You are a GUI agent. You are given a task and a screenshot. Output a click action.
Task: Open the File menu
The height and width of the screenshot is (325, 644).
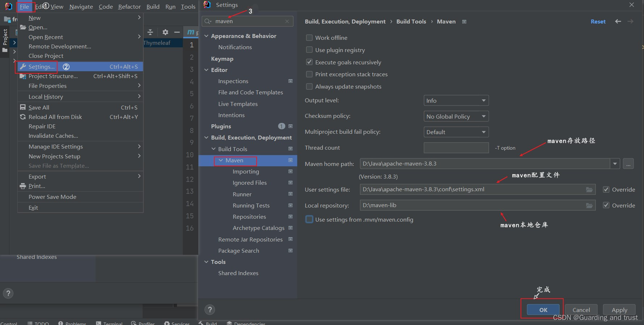pyautogui.click(x=24, y=7)
